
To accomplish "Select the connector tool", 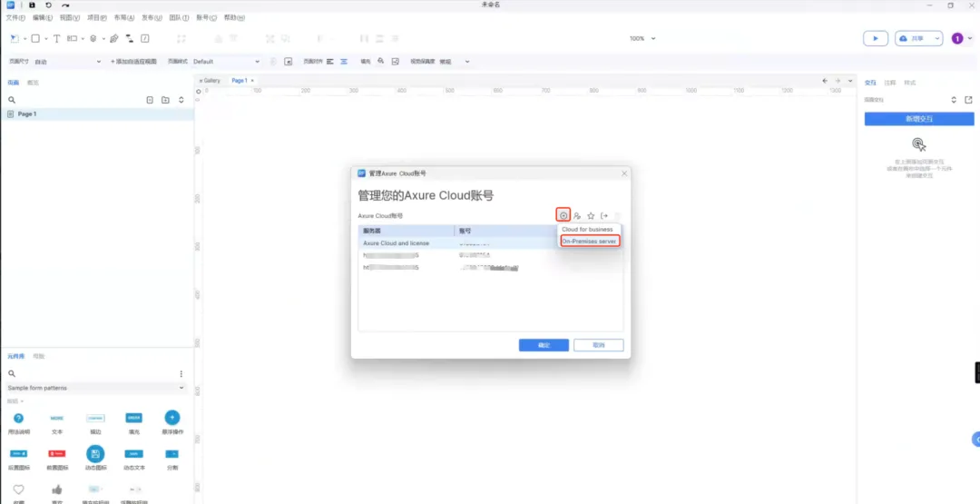I will tap(130, 39).
